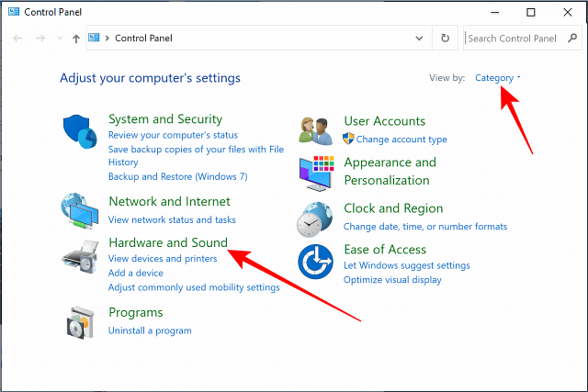
Task: Open System and Security category
Action: point(165,119)
